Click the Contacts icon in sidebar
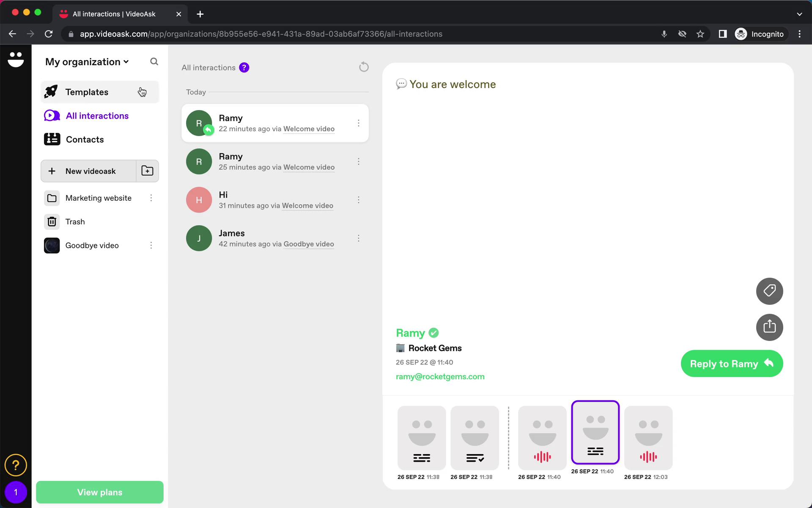 52,139
